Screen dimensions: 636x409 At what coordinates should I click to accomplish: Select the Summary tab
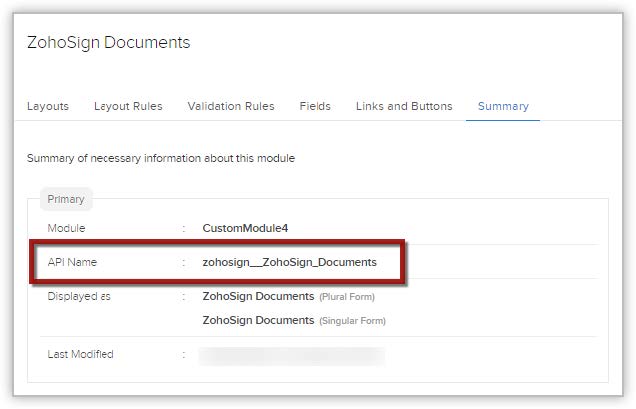click(x=503, y=106)
